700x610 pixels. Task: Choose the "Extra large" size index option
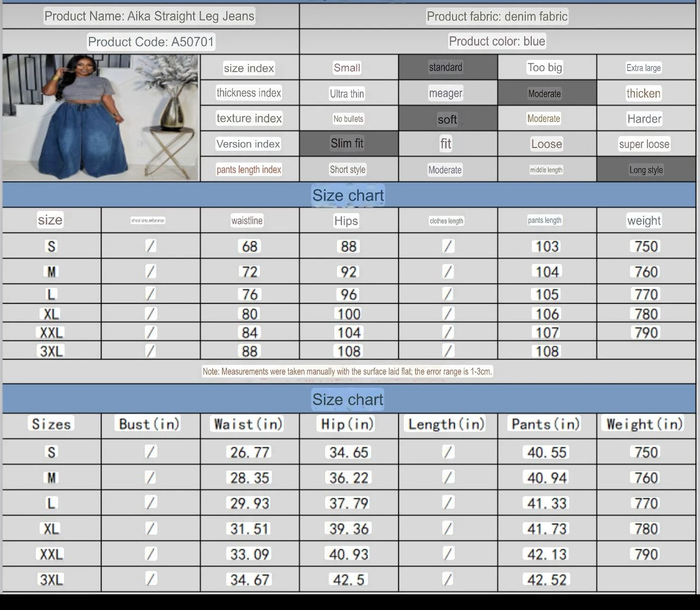[644, 68]
